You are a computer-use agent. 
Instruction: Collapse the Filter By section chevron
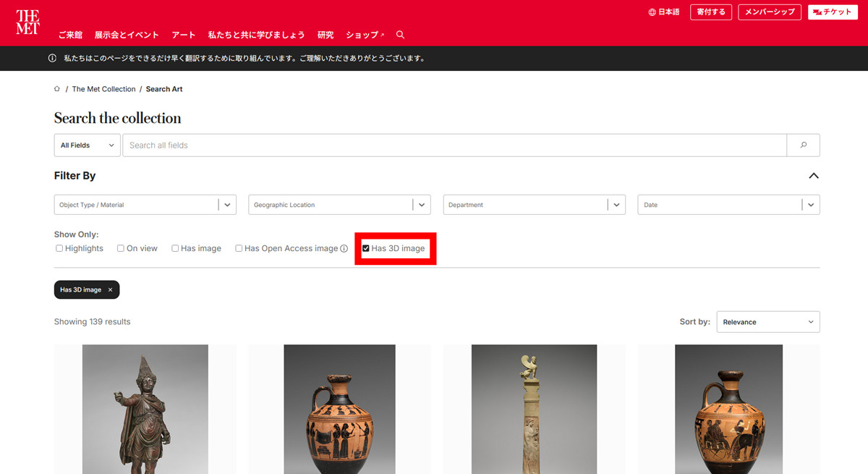point(813,176)
